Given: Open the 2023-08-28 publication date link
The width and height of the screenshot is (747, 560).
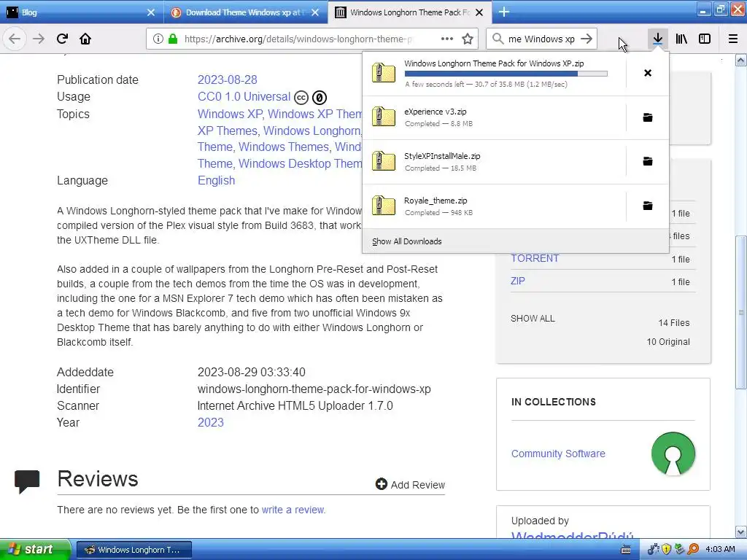Looking at the screenshot, I should (228, 79).
